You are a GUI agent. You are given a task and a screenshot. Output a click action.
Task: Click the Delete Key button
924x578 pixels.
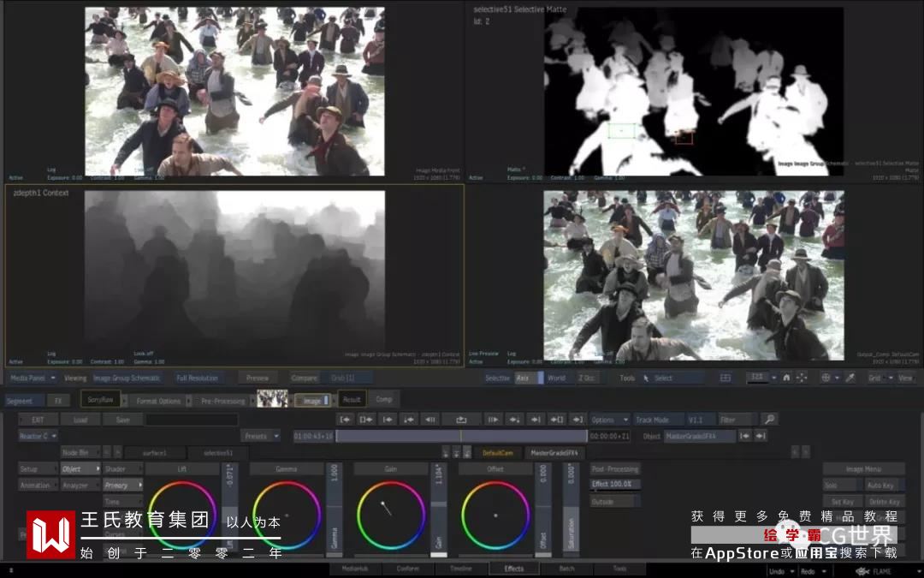pos(885,501)
